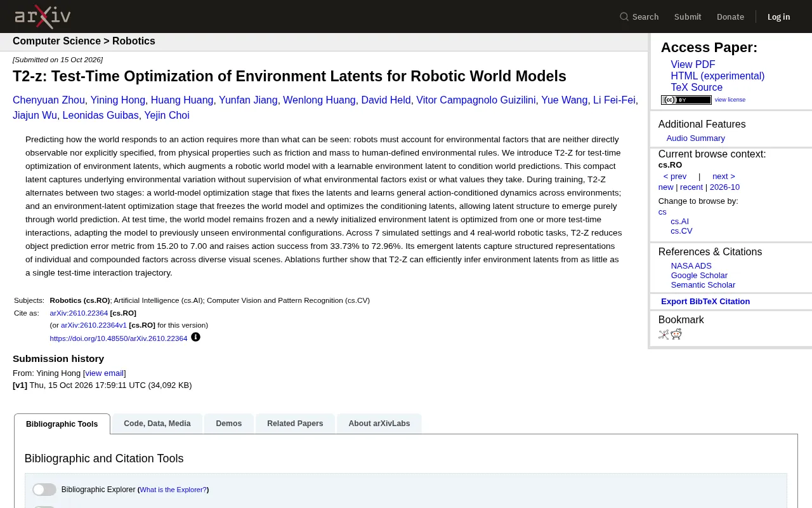Open Semantic Scholar link
812x508 pixels.
tap(703, 285)
